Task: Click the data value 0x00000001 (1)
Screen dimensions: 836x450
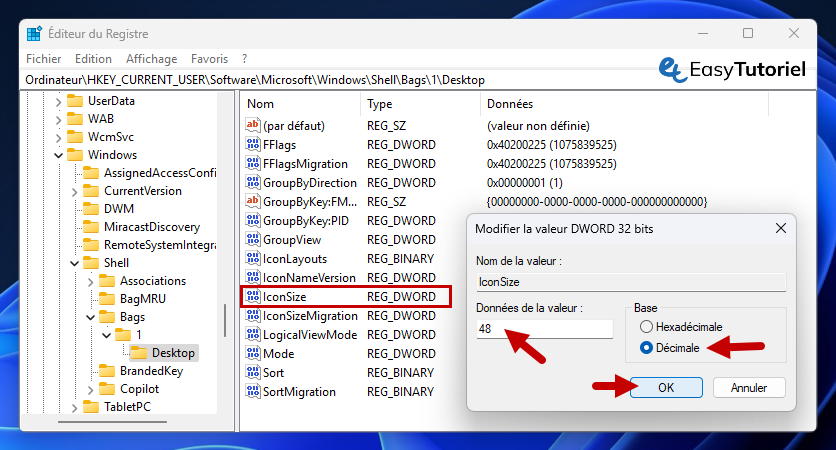Action: click(525, 183)
